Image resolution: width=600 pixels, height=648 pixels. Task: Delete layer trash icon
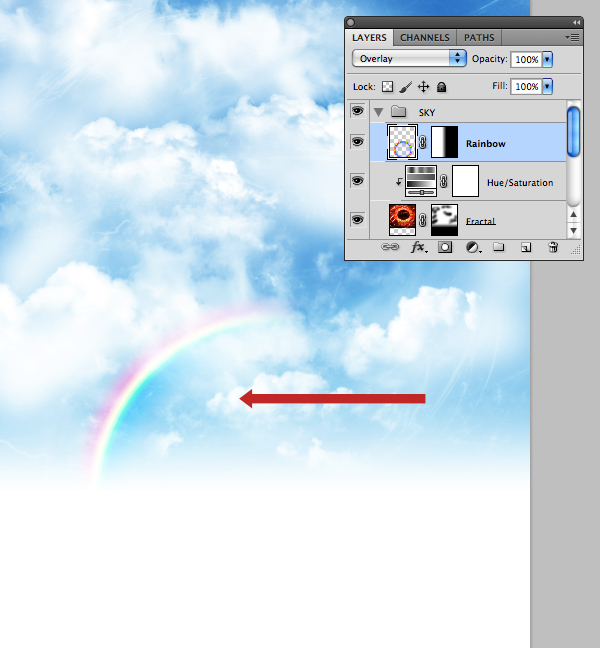553,247
